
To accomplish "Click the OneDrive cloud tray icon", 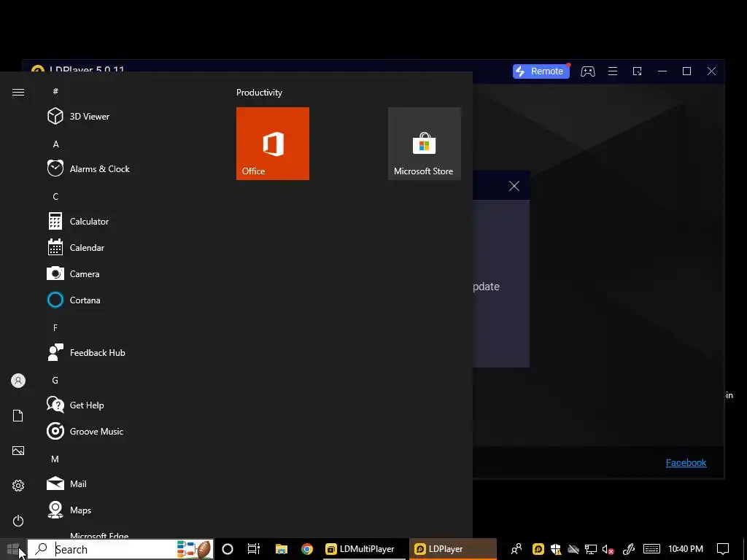I will (573, 549).
